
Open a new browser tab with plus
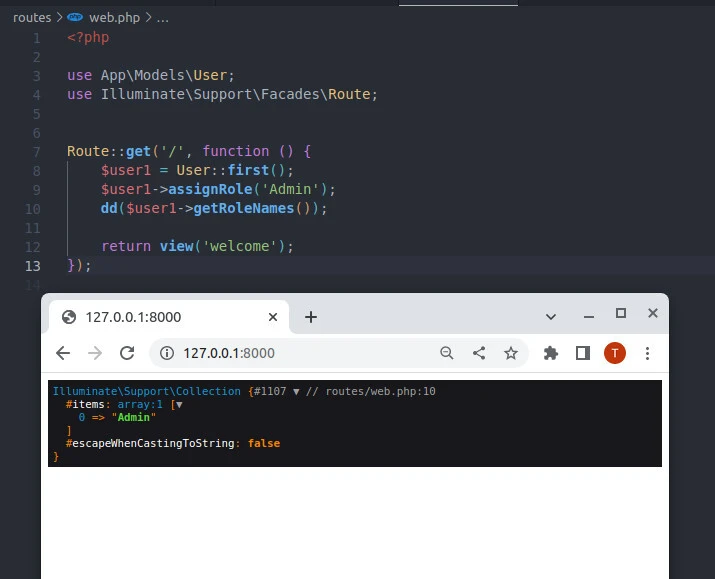click(x=311, y=317)
